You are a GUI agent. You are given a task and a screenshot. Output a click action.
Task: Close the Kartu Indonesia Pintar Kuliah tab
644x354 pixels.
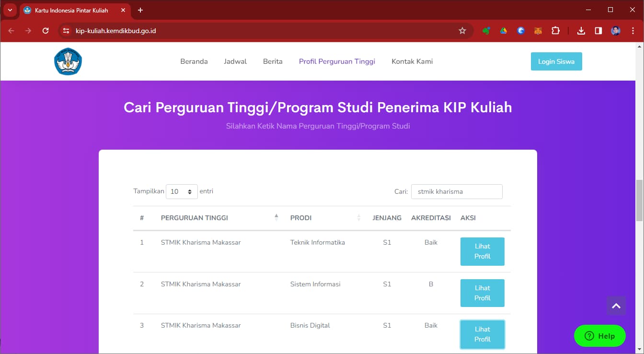pos(123,10)
